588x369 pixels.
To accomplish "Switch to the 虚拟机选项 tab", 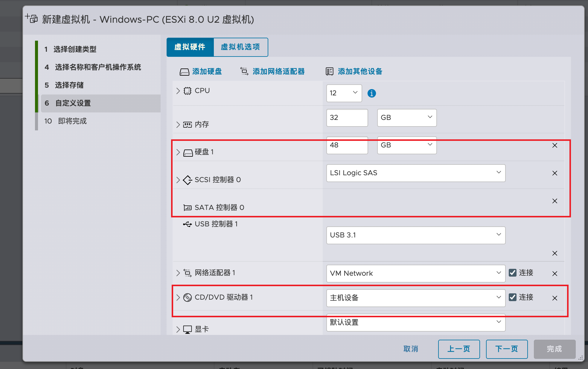I will (x=240, y=47).
